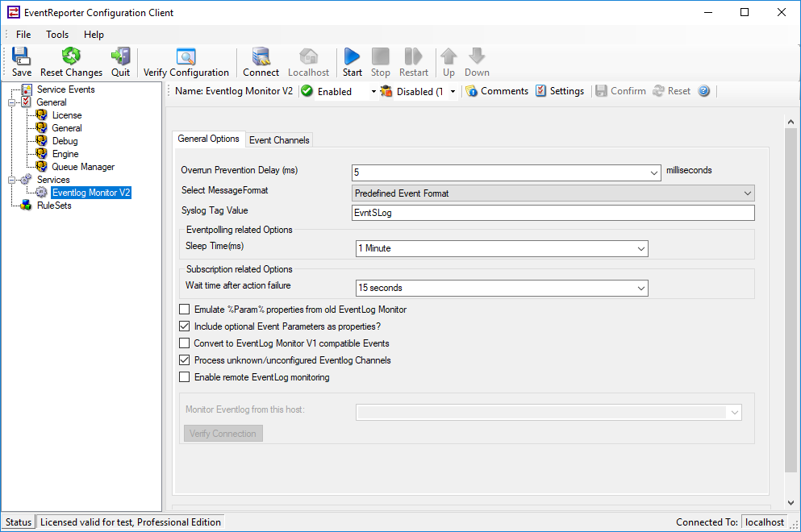Screen dimensions: 801x532
Task: Select the RuleSets tree node
Action: [x=54, y=206]
